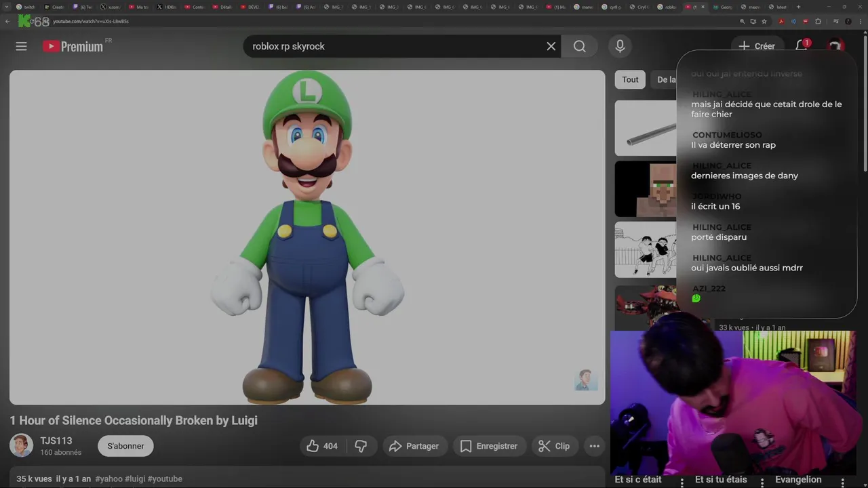Viewport: 868px width, 488px height.
Task: Share the video via Partager
Action: pyautogui.click(x=414, y=446)
